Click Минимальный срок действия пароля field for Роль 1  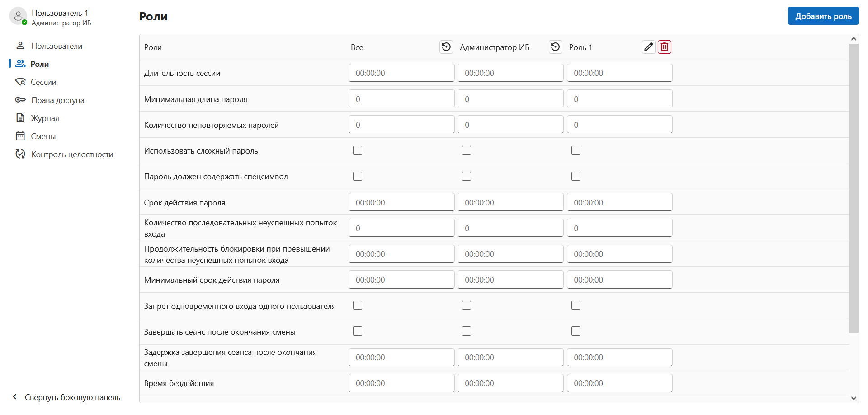click(x=620, y=280)
